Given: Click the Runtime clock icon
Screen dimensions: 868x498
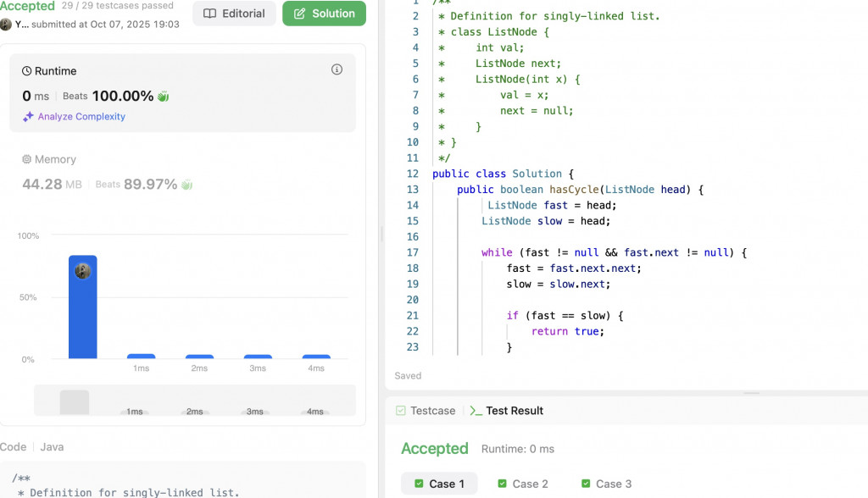Looking at the screenshot, I should [x=26, y=71].
